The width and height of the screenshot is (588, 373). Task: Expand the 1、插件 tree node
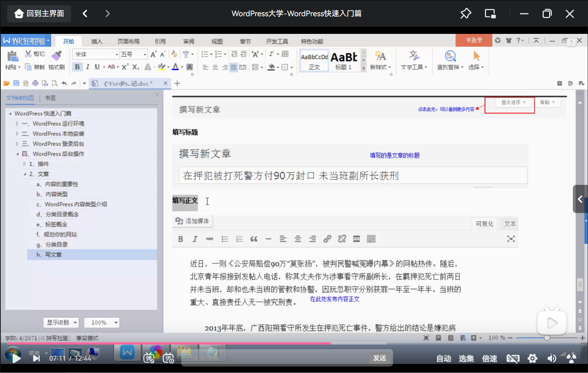coord(24,164)
